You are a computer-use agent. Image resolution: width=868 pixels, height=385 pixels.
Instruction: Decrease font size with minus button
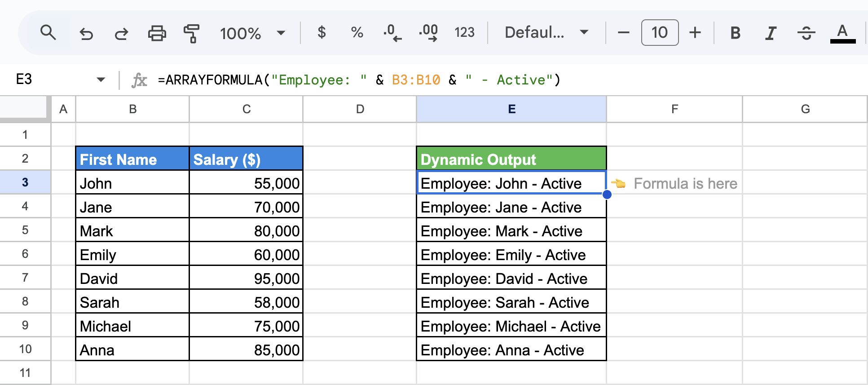[623, 32]
